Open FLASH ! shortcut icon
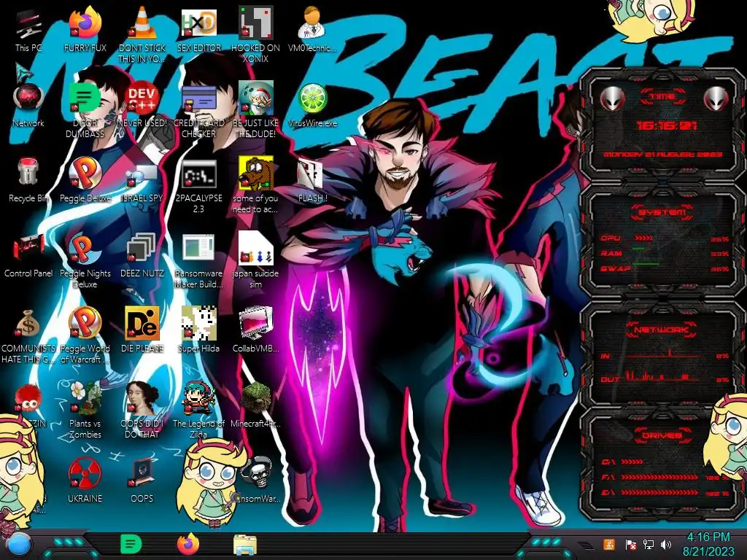Screen dimensions: 747x560 coord(310,174)
